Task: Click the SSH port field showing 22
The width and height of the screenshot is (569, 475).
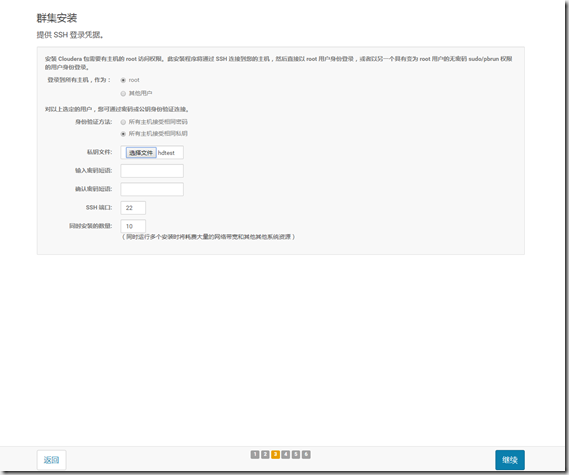Action: point(133,208)
